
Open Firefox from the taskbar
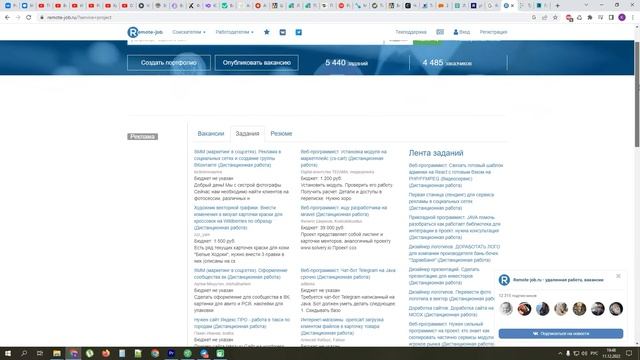coord(106,353)
